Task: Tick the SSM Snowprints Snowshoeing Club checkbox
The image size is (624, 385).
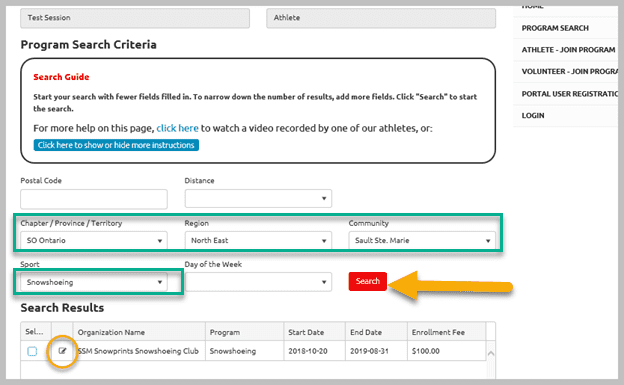Action: tap(32, 351)
